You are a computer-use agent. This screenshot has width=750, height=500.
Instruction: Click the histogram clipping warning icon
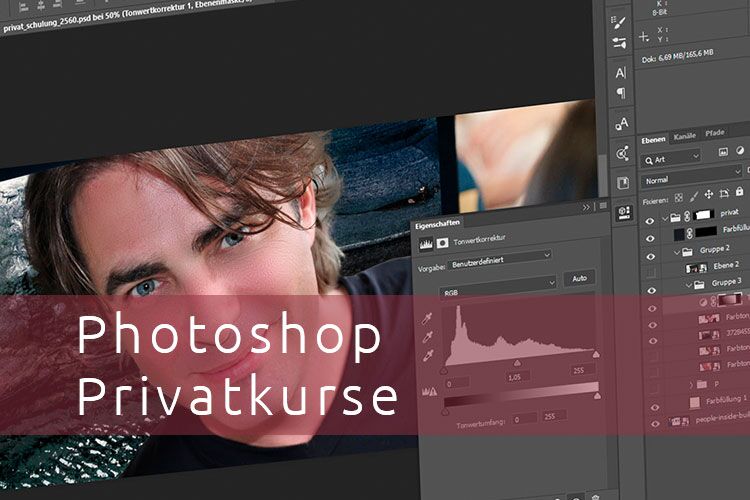pos(430,392)
